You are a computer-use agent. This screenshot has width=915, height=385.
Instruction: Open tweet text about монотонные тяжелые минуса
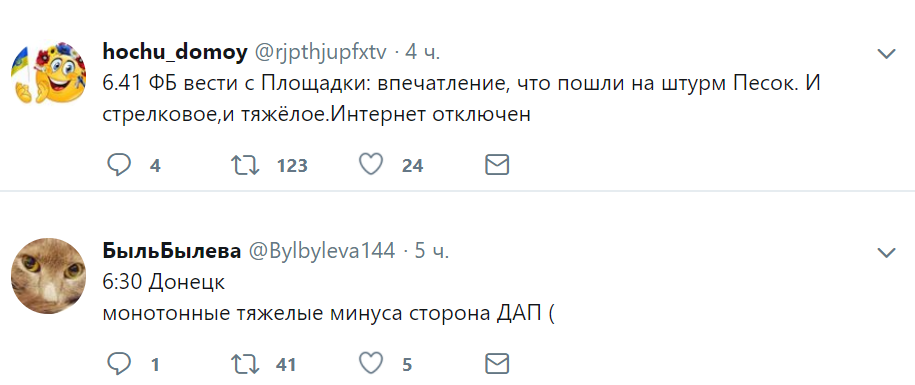coord(327,298)
